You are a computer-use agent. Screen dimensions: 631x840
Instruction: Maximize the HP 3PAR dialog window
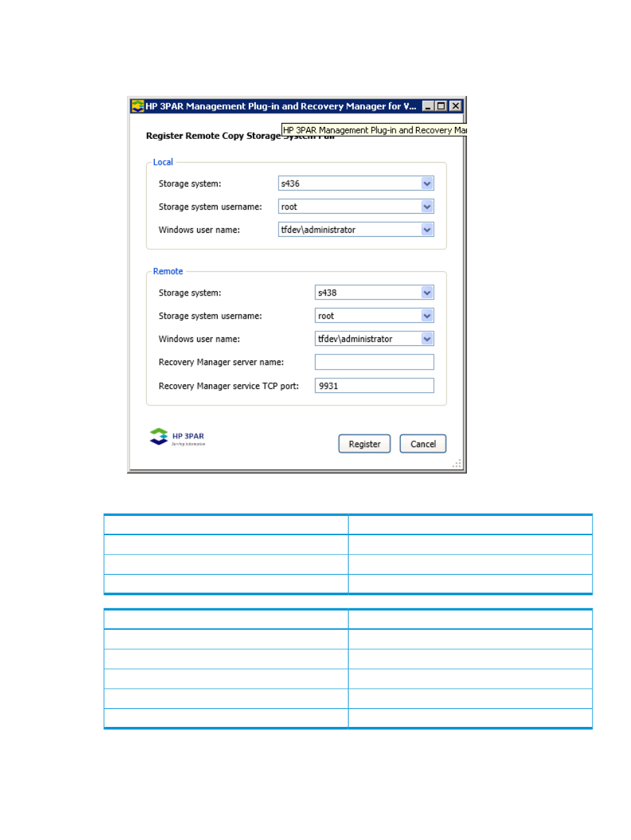(x=441, y=106)
